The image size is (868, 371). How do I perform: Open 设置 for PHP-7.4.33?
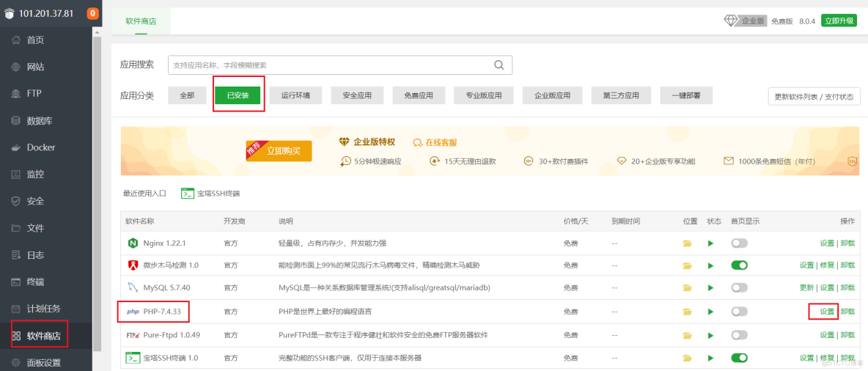[x=827, y=312]
